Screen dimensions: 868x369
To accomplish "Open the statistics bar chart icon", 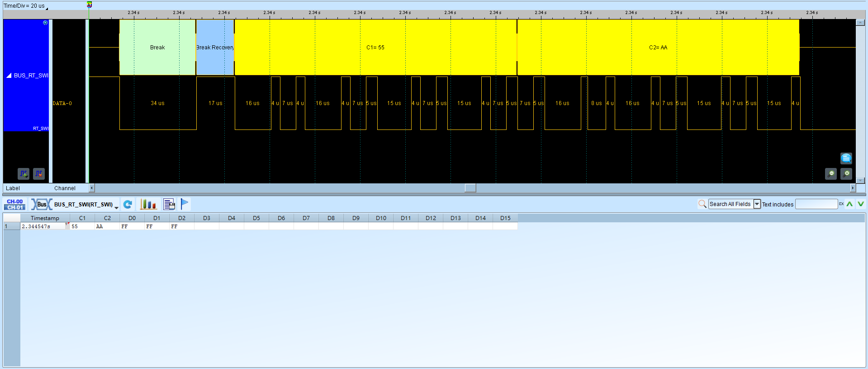I will pos(148,204).
